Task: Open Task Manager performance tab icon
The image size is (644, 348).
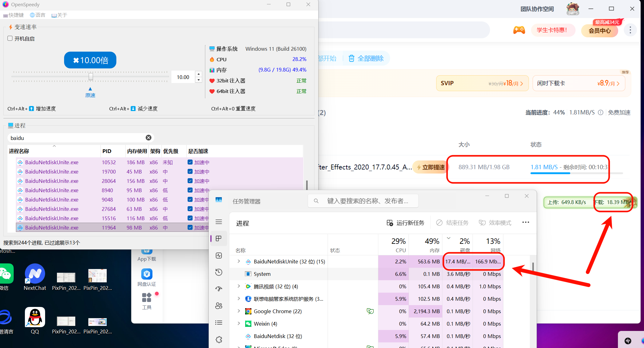Action: (x=219, y=255)
